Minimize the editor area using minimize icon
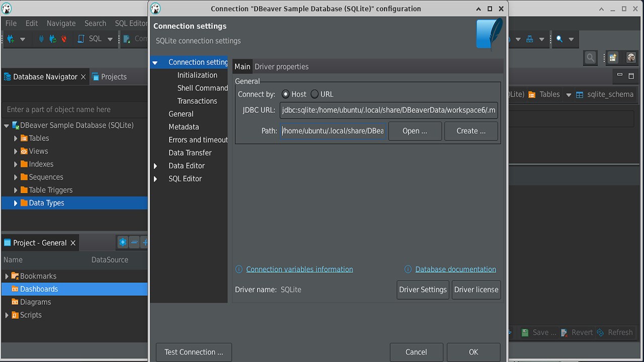 click(x=620, y=75)
